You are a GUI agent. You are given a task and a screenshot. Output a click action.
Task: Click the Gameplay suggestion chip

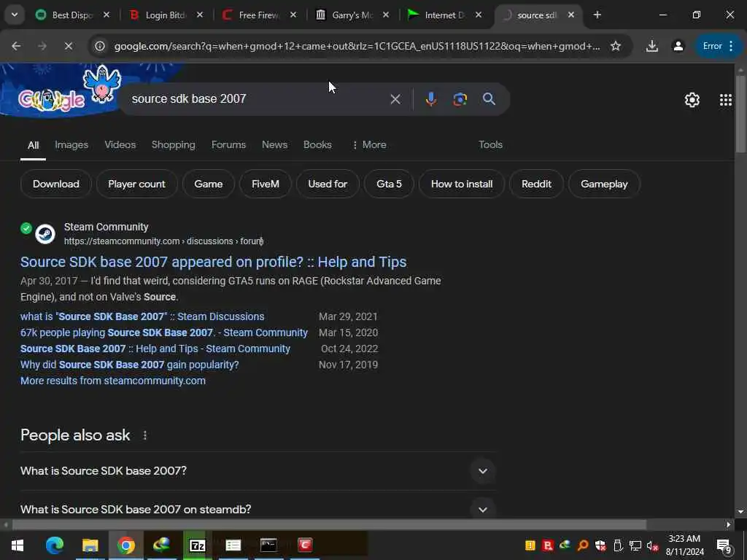[x=603, y=184]
